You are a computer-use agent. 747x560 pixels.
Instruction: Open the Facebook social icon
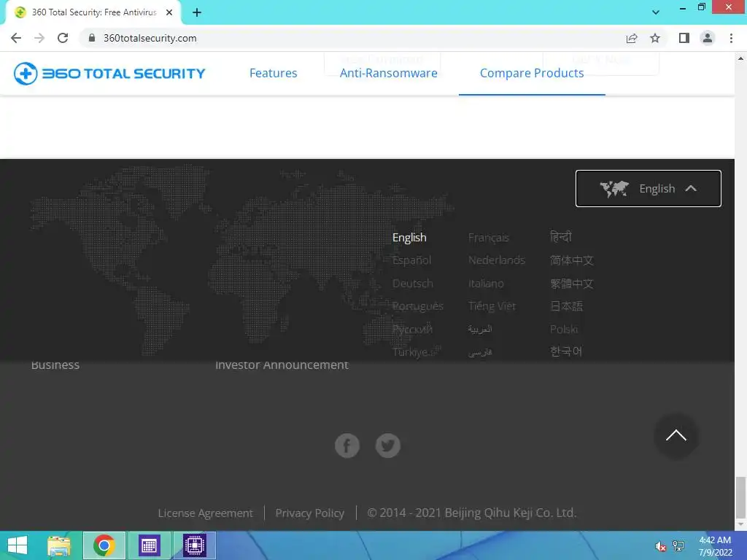click(x=347, y=446)
